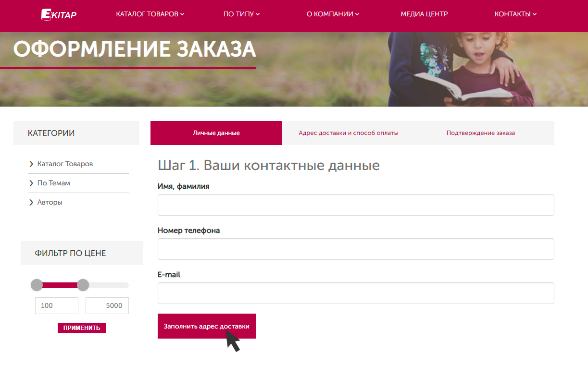
Task: Click the left price slider handle
Action: (37, 285)
